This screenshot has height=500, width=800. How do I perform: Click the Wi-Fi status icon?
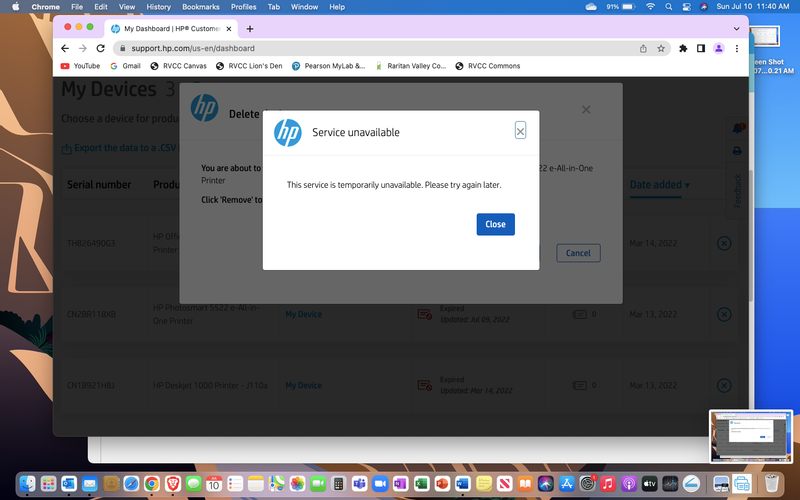click(x=650, y=7)
